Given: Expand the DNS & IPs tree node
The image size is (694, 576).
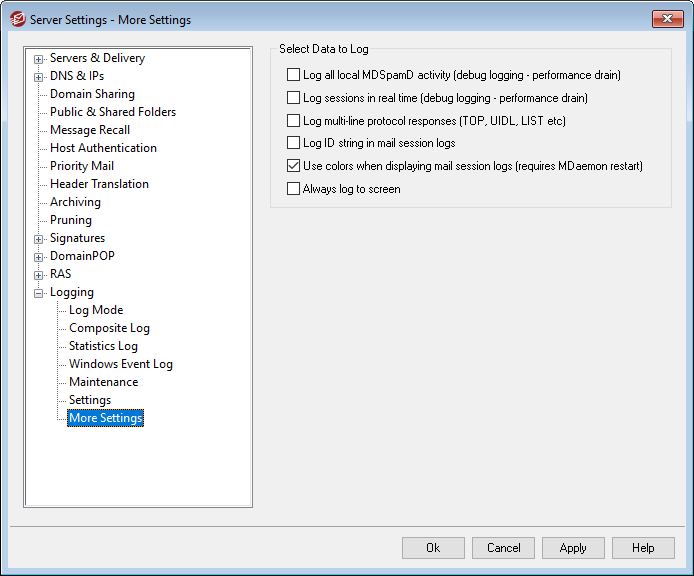Looking at the screenshot, I should (39, 77).
